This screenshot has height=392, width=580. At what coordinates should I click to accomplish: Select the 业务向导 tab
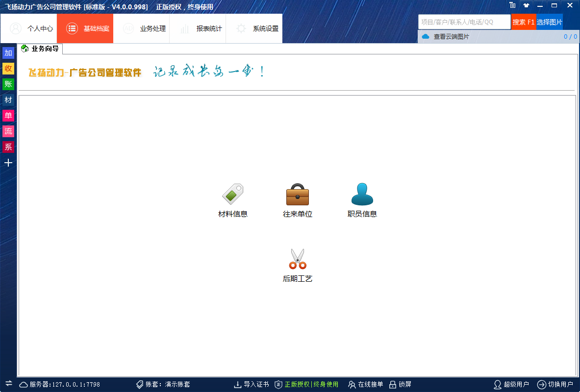(41, 49)
